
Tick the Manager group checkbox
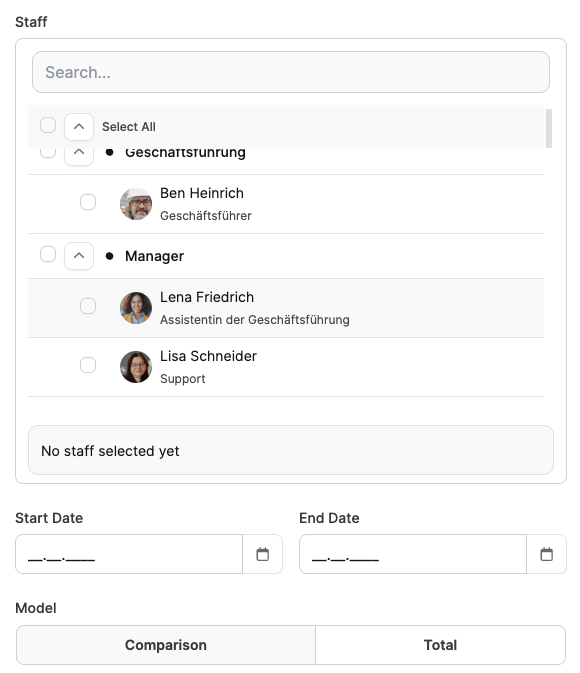[x=48, y=254]
